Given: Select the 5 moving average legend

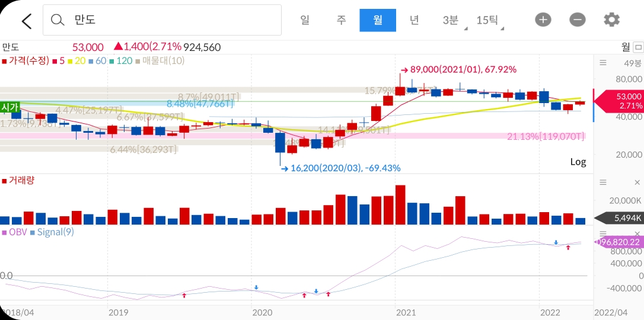Looking at the screenshot, I should (x=58, y=61).
